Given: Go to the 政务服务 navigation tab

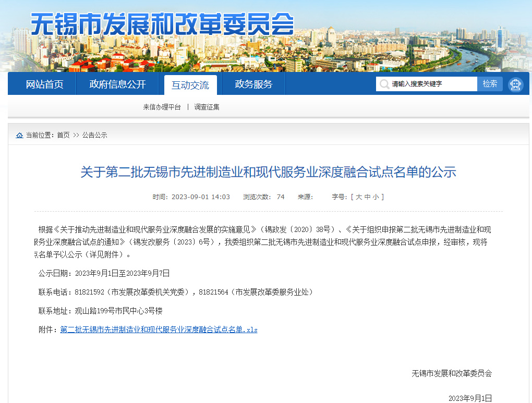Looking at the screenshot, I should tap(253, 84).
